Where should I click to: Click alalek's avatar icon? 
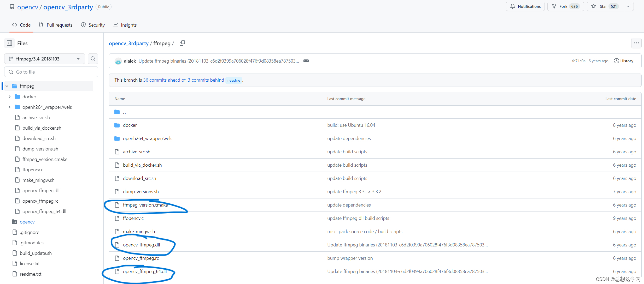118,61
